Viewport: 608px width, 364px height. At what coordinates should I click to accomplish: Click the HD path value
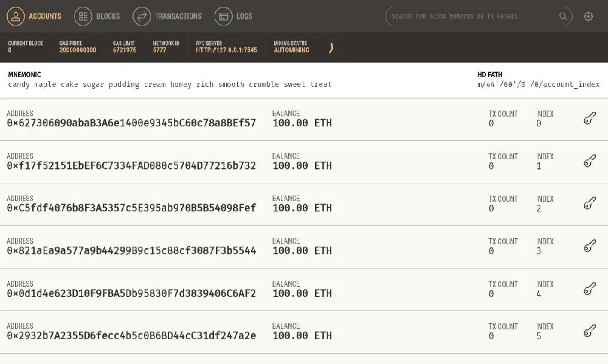(538, 84)
